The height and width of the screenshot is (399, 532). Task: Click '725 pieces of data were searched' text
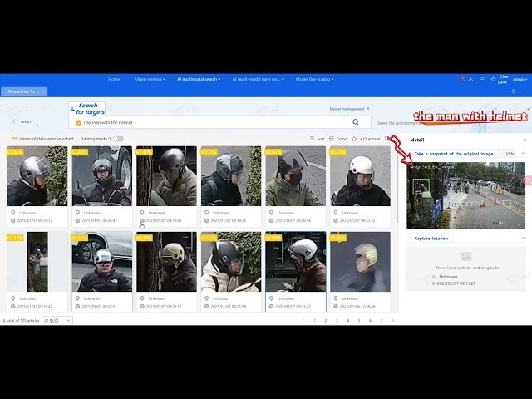42,139
